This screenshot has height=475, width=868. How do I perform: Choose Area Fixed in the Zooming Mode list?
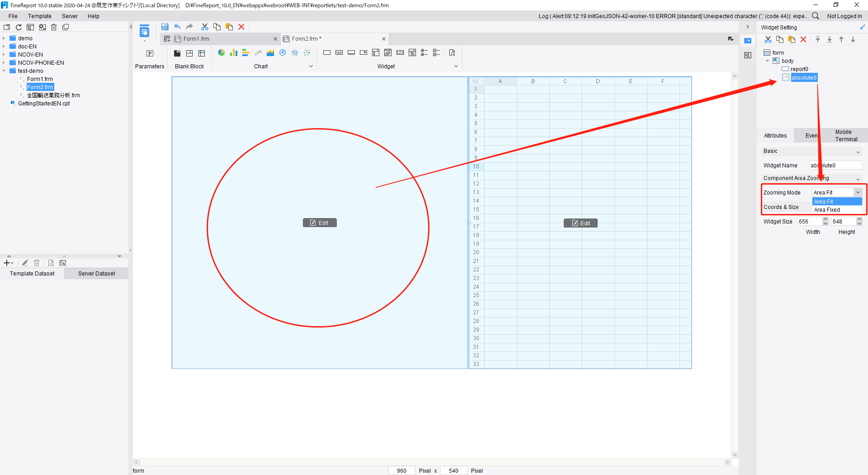[x=827, y=210]
